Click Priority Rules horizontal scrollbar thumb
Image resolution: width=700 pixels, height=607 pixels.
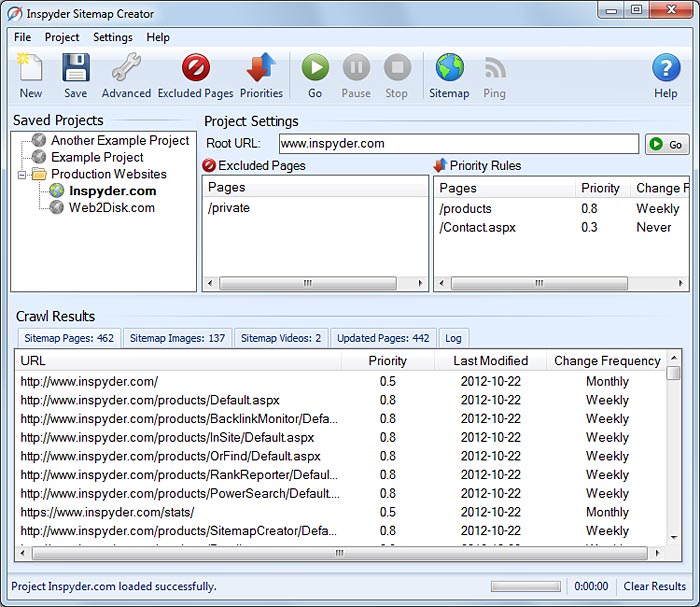pyautogui.click(x=539, y=283)
